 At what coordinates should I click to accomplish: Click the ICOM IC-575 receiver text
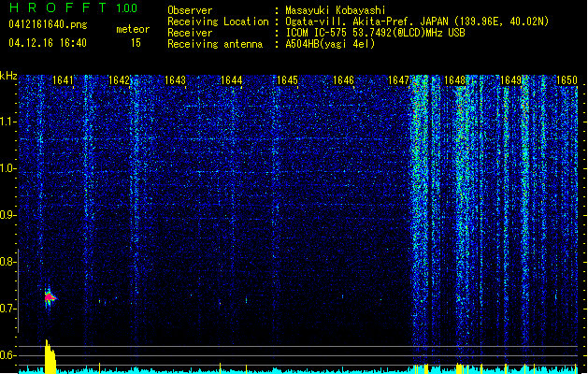375,33
